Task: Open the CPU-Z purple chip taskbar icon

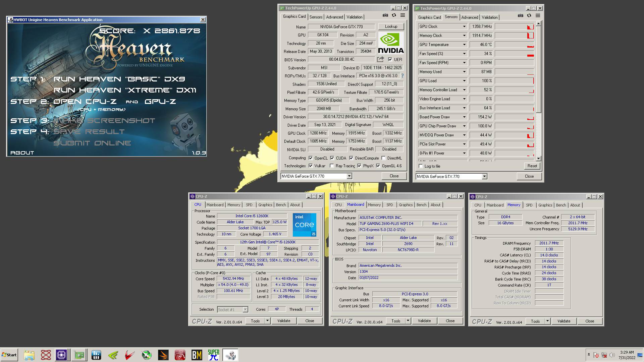Action: (x=61, y=355)
